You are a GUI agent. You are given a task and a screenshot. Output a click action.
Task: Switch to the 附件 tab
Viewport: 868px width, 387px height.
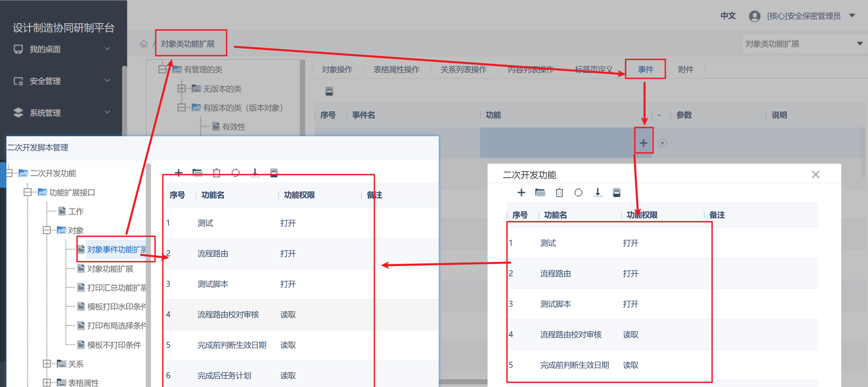coord(686,69)
